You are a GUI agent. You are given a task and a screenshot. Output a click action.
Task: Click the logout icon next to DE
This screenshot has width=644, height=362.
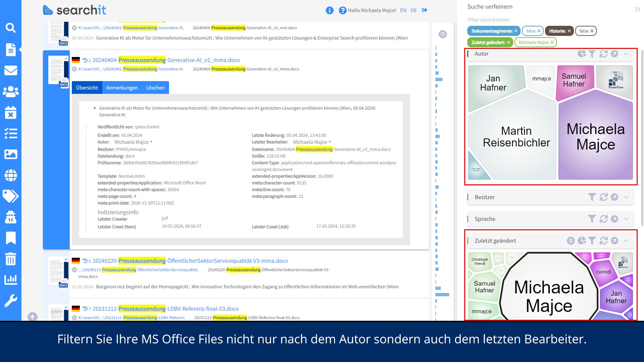pyautogui.click(x=425, y=10)
